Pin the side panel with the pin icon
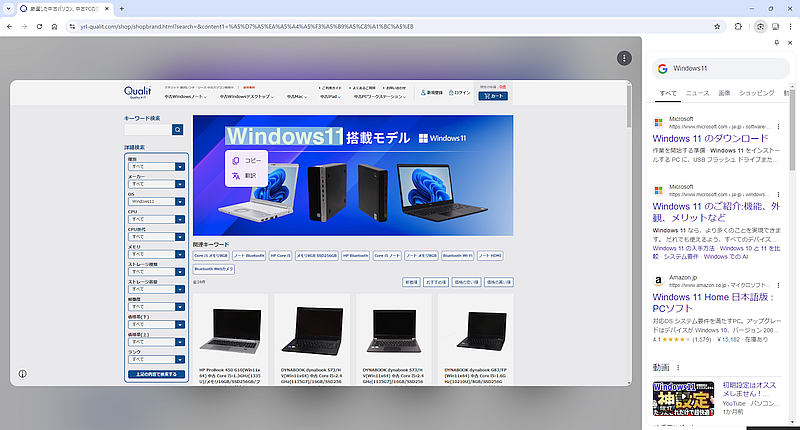Image resolution: width=800 pixels, height=430 pixels. (x=777, y=43)
